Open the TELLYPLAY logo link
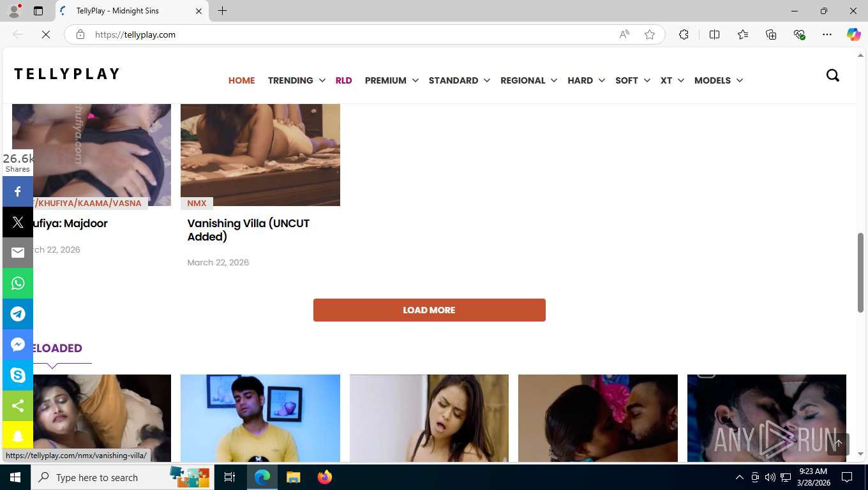868x490 pixels. [67, 74]
